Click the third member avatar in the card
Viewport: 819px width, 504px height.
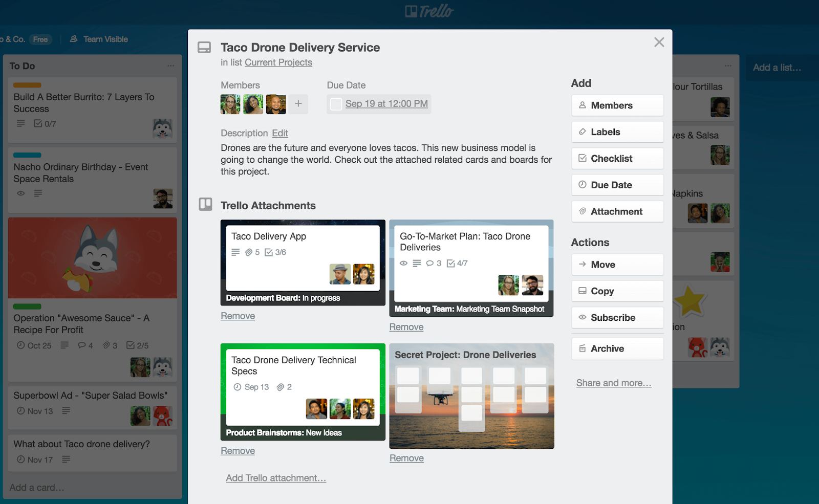(x=276, y=104)
